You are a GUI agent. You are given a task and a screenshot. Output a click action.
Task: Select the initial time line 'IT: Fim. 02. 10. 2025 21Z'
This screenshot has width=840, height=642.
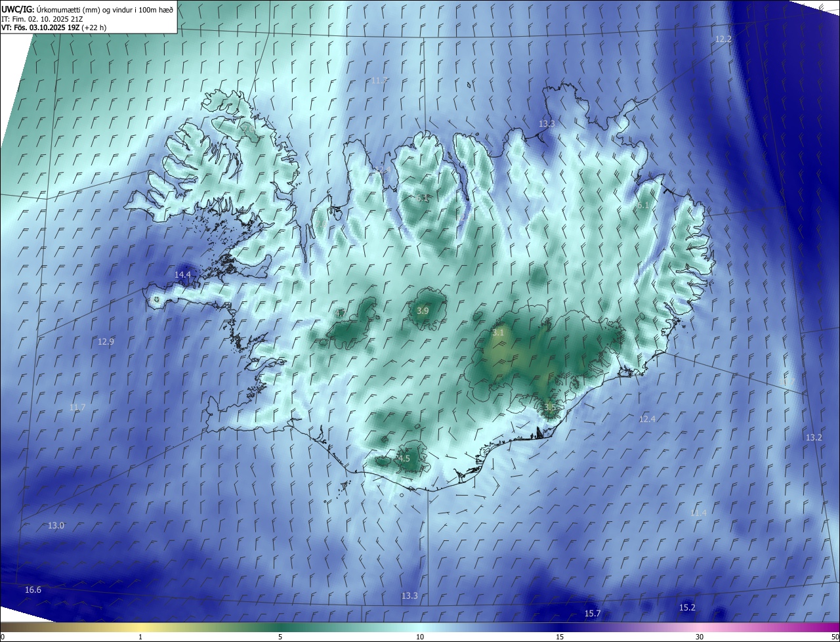click(x=41, y=19)
